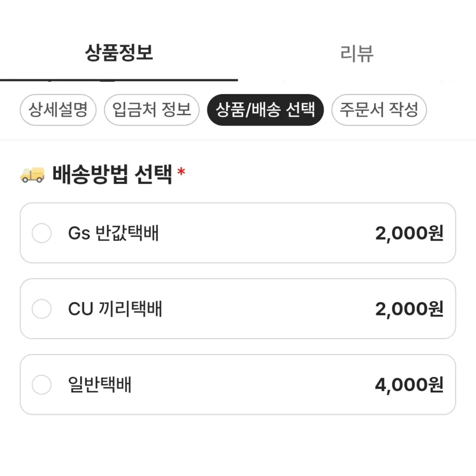The width and height of the screenshot is (476, 476).
Task: Click the 4,000원 price for 일반택배
Action: click(x=409, y=385)
